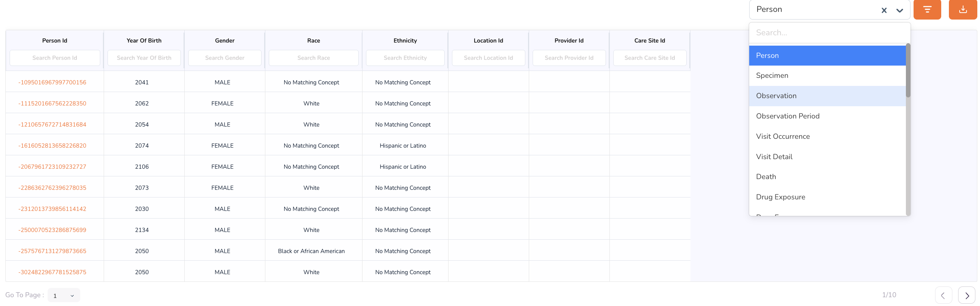Click the orange filter icon button
The height and width of the screenshot is (306, 980).
tap(927, 9)
